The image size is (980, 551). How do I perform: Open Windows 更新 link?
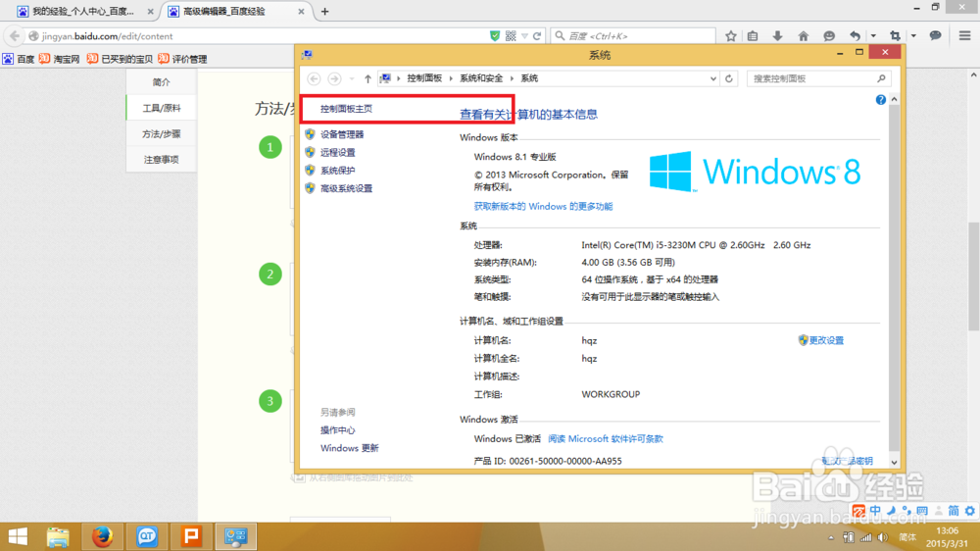(x=350, y=448)
